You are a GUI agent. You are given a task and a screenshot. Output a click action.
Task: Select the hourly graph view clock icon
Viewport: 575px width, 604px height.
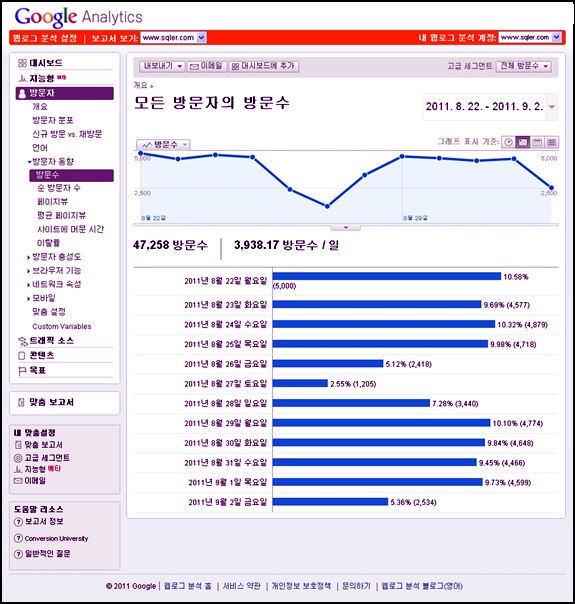point(508,142)
